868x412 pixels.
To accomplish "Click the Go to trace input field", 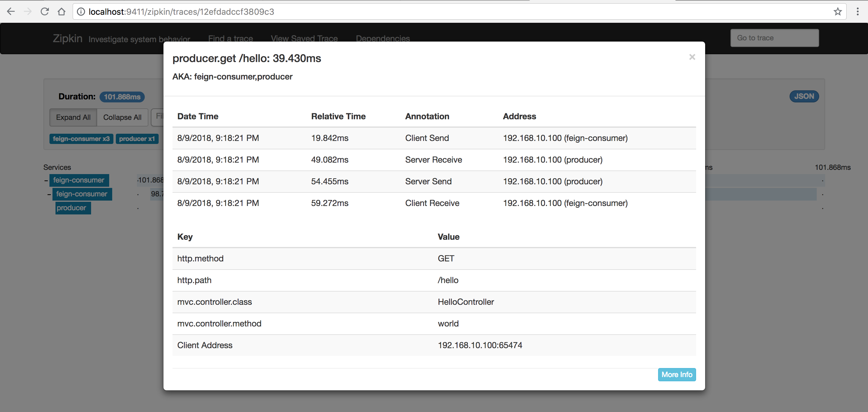I will click(774, 38).
